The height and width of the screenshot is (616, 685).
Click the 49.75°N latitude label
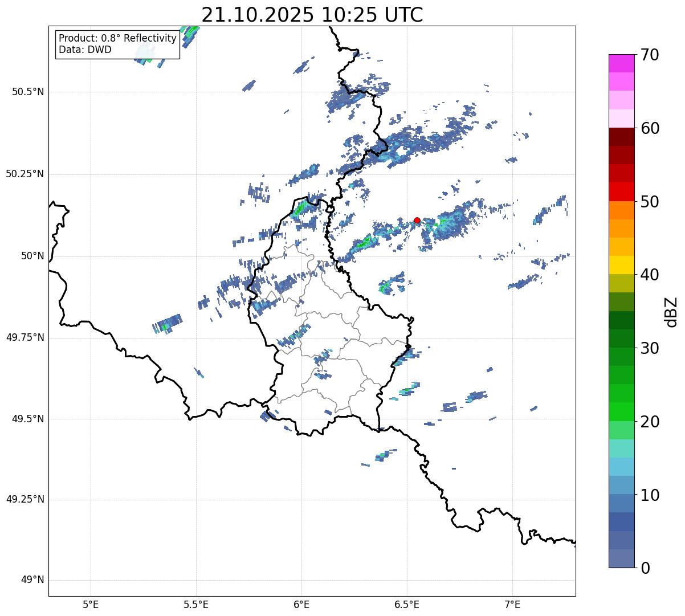25,337
